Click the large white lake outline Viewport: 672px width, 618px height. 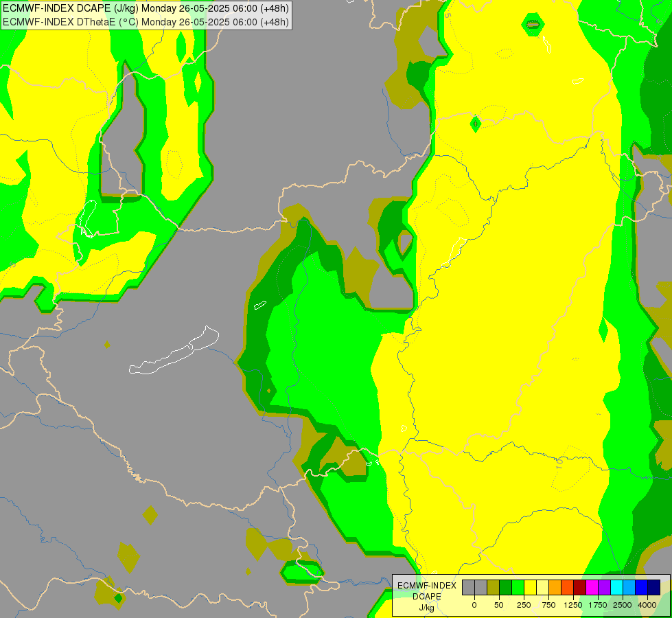pos(174,350)
